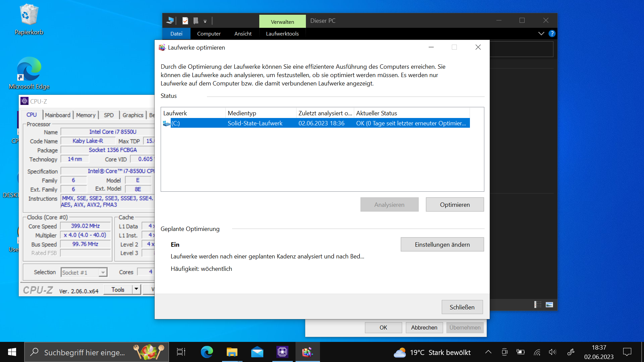Click the taskbar search box
644x362 pixels.
85,352
